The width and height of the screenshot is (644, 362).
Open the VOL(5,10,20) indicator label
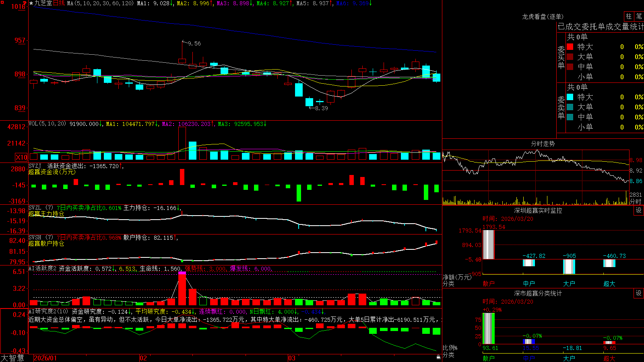point(47,124)
